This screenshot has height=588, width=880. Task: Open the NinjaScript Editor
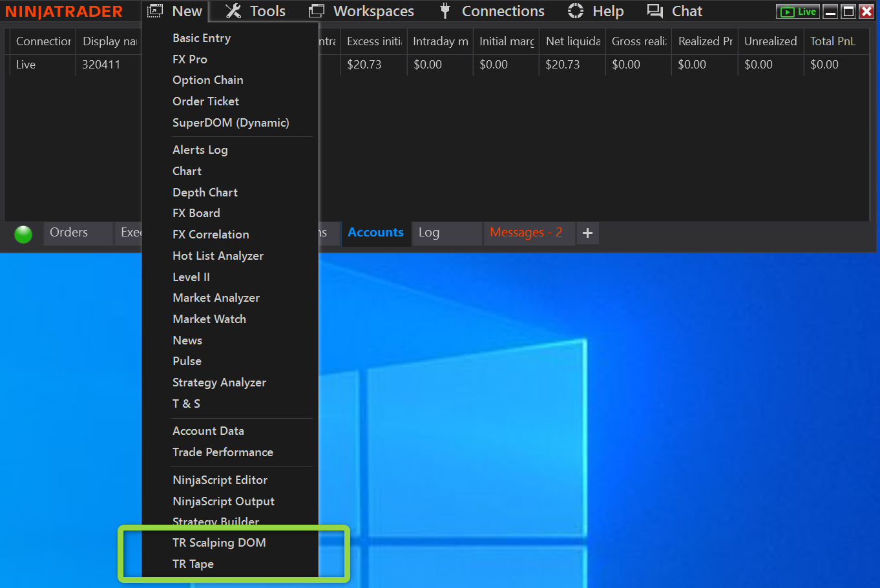click(220, 480)
